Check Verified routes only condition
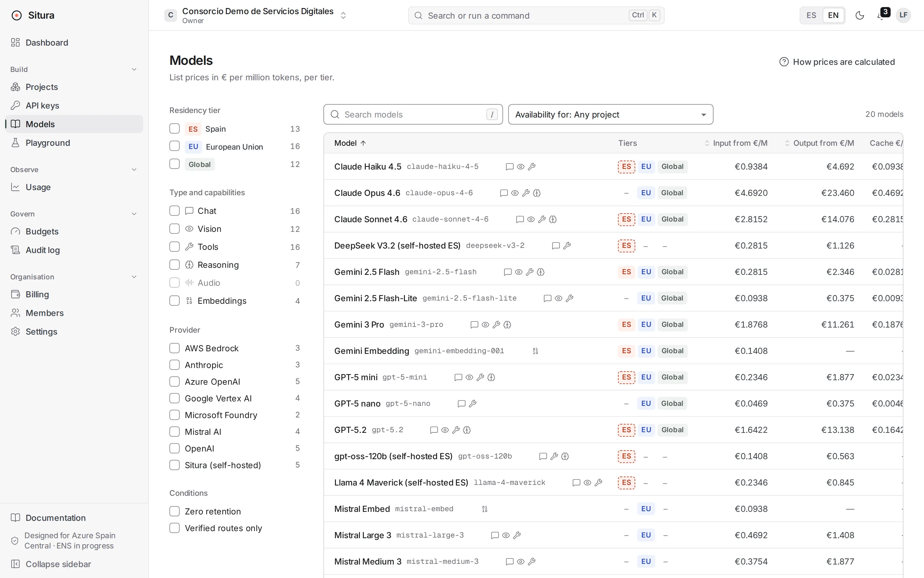Image resolution: width=924 pixels, height=578 pixels. coord(175,528)
